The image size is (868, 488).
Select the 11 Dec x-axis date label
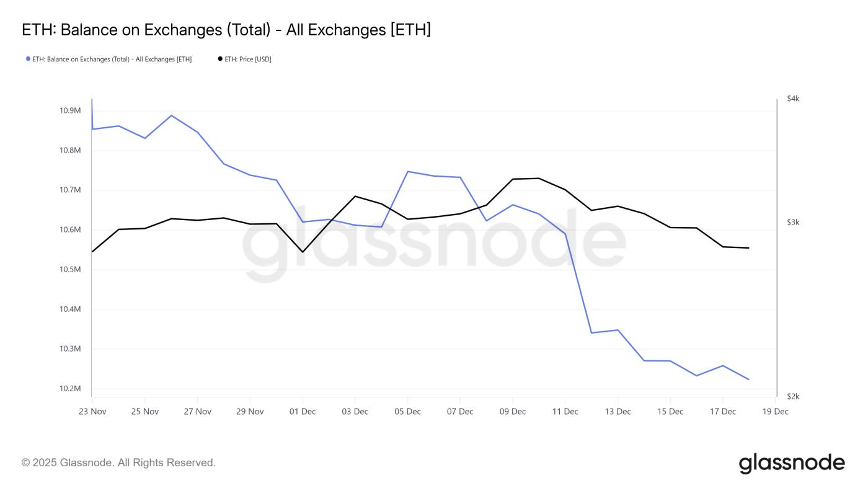click(565, 411)
